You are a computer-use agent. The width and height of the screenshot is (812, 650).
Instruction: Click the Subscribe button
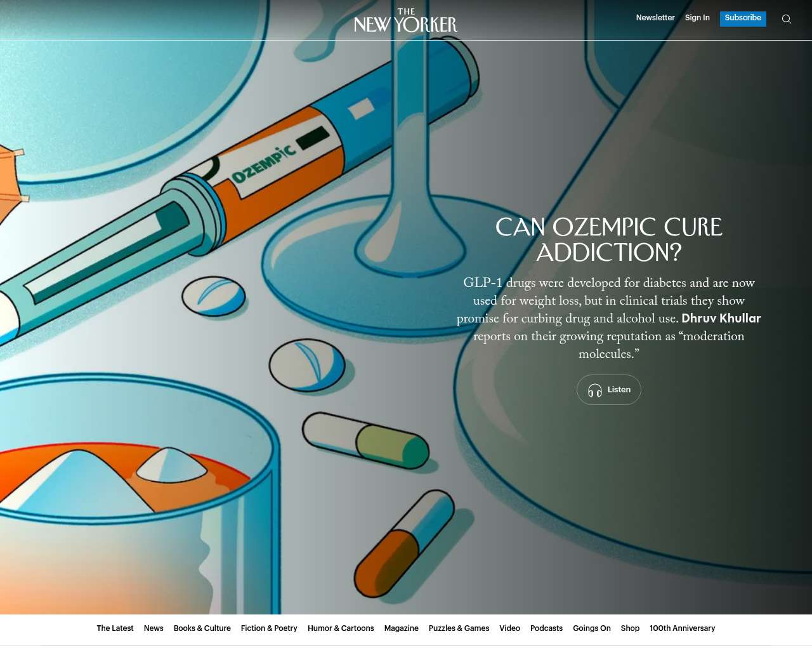click(742, 18)
